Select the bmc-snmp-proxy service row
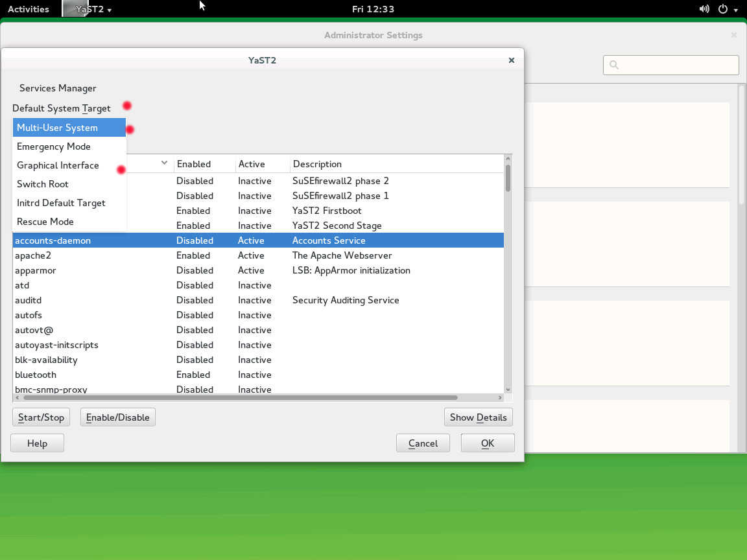The width and height of the screenshot is (747, 560). point(258,389)
